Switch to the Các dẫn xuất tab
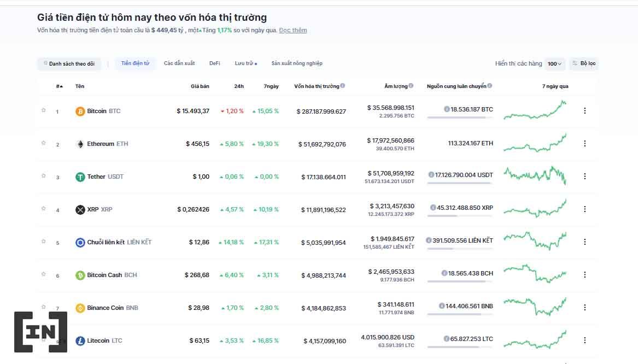Screen dimensions: 638x364 179,63
